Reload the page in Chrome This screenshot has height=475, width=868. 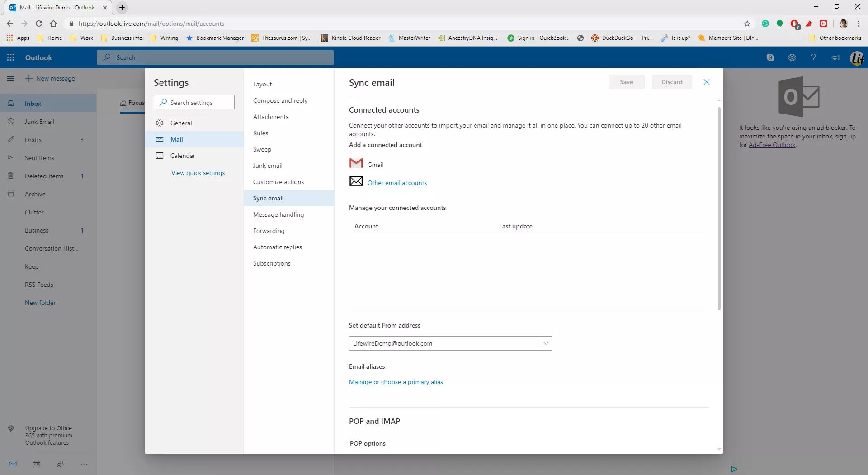[39, 24]
